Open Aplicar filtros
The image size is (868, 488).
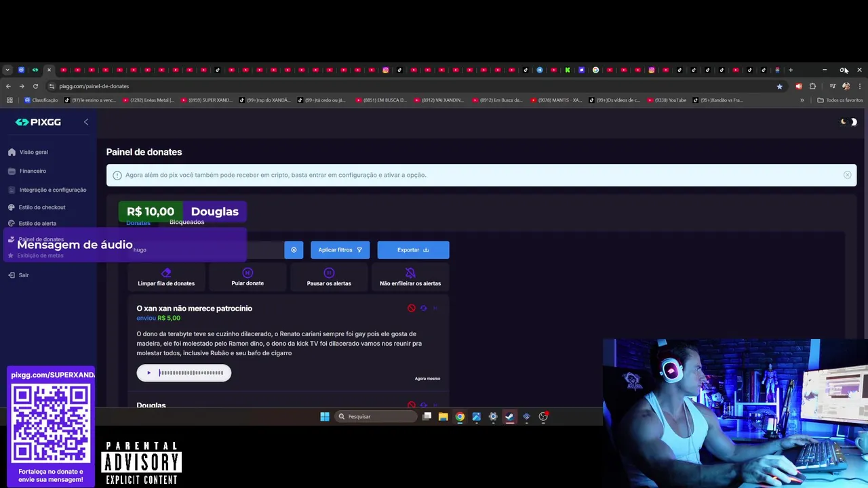click(340, 250)
